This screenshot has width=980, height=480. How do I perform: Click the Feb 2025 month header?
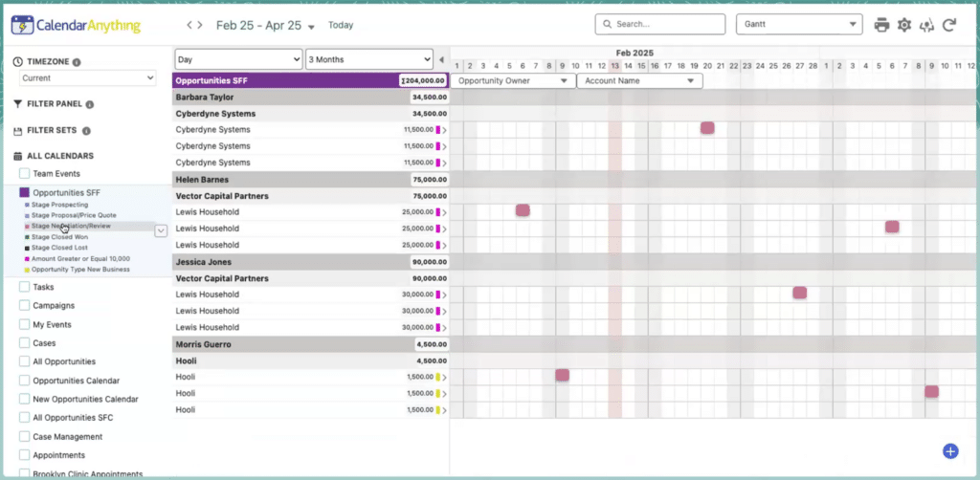click(x=635, y=53)
